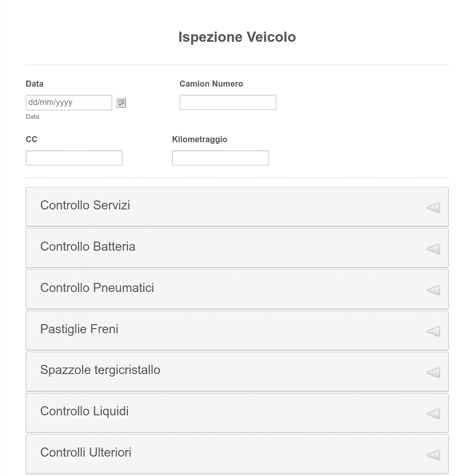Focus the Data dd/mm/yyyy field

pos(69,102)
